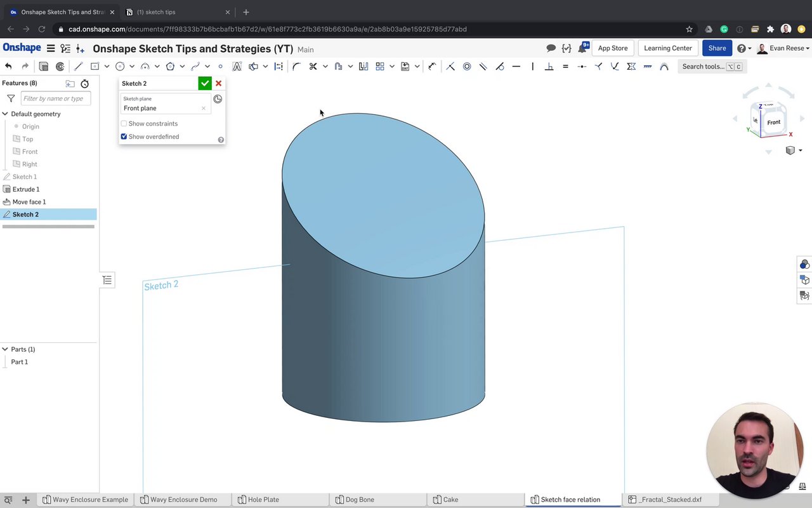
Task: Pick the Sketch fillet tool
Action: (296, 67)
